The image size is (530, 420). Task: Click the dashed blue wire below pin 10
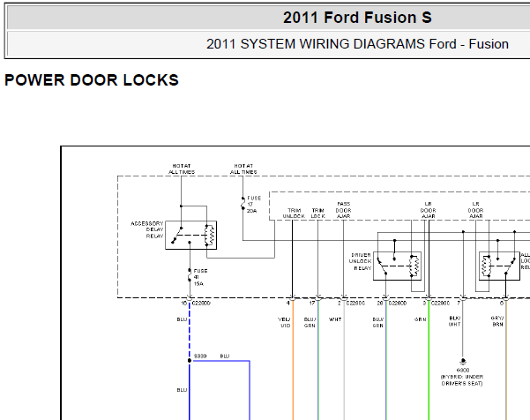coord(190,330)
